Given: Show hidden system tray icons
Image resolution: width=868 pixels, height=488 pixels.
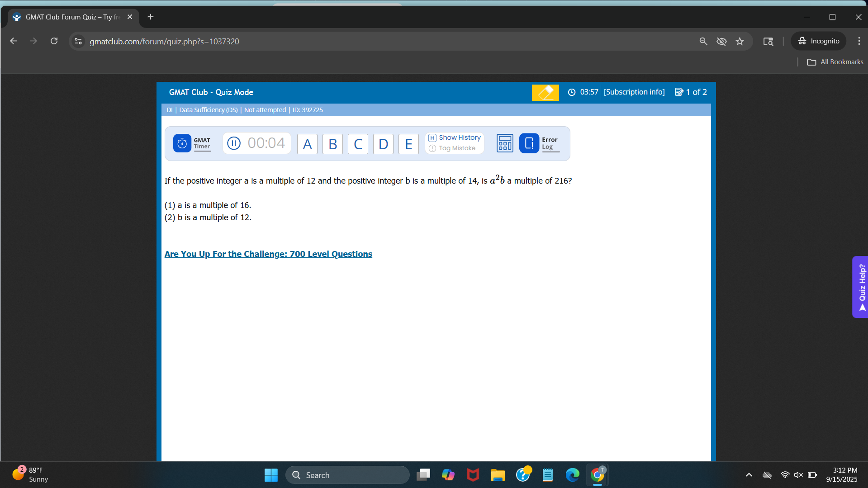Looking at the screenshot, I should pyautogui.click(x=749, y=475).
